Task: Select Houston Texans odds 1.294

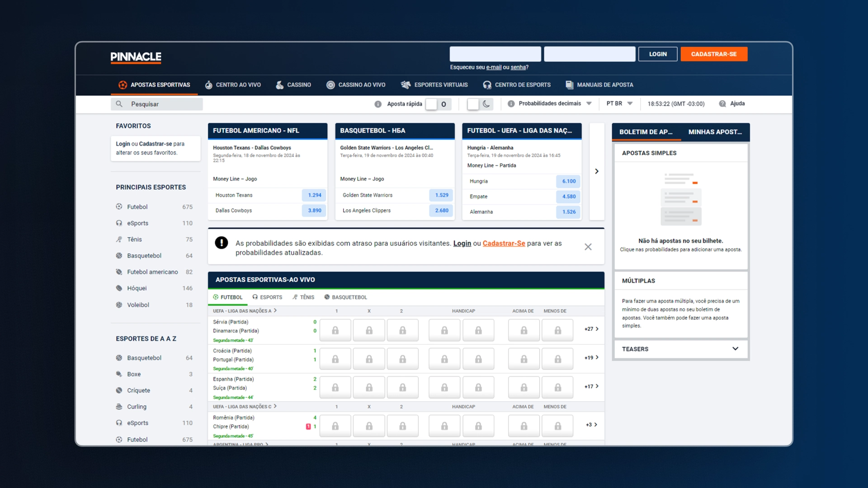Action: (x=314, y=195)
